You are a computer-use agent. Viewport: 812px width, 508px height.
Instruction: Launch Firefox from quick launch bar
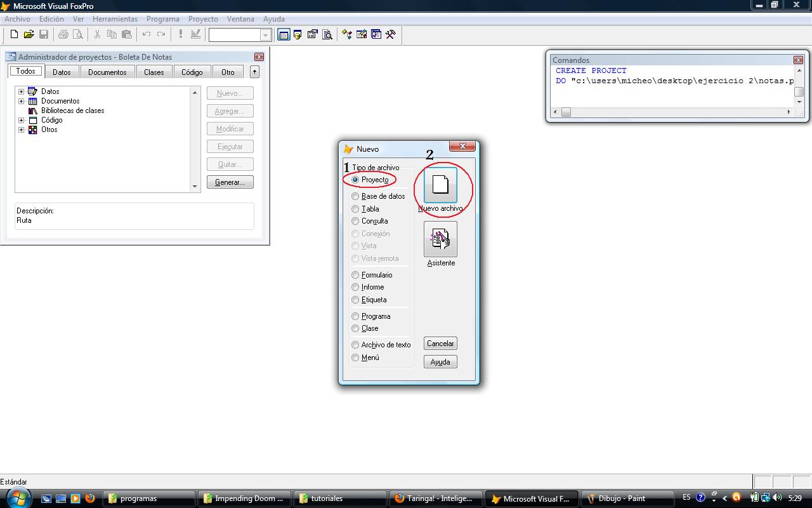click(x=90, y=498)
